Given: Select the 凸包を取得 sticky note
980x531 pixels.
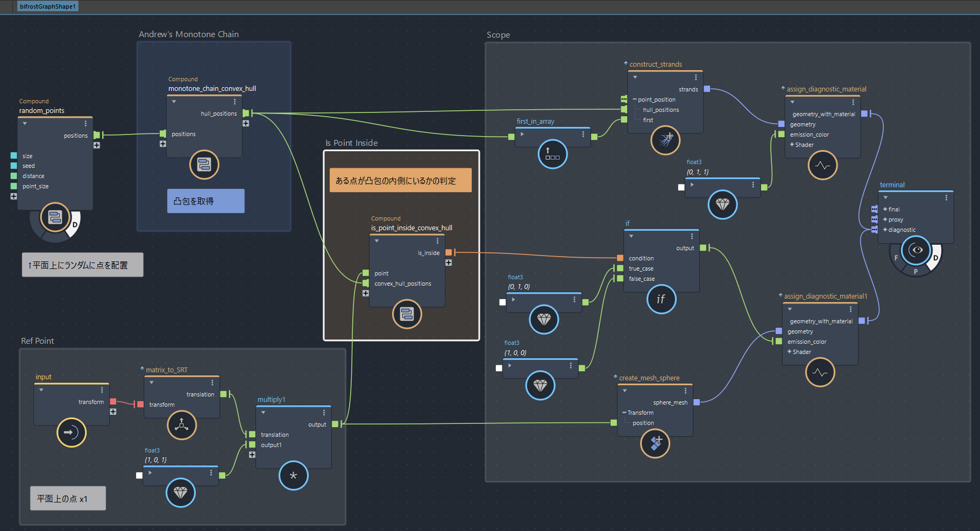Looking at the screenshot, I should tap(205, 201).
